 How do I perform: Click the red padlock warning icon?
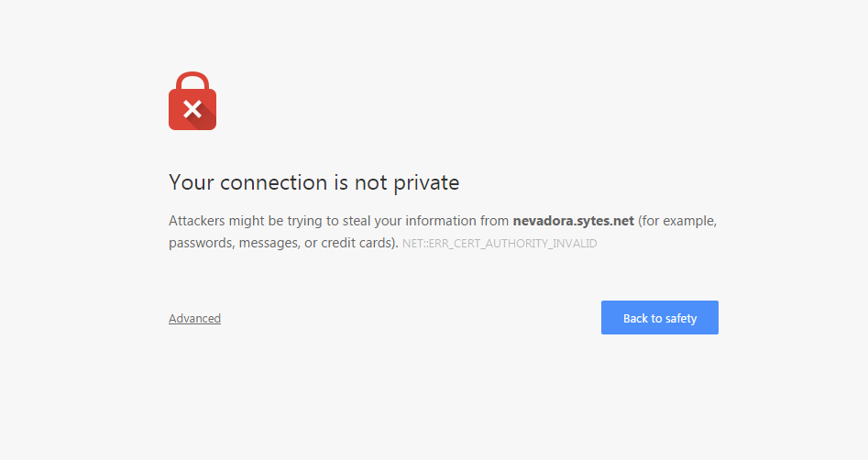192,101
